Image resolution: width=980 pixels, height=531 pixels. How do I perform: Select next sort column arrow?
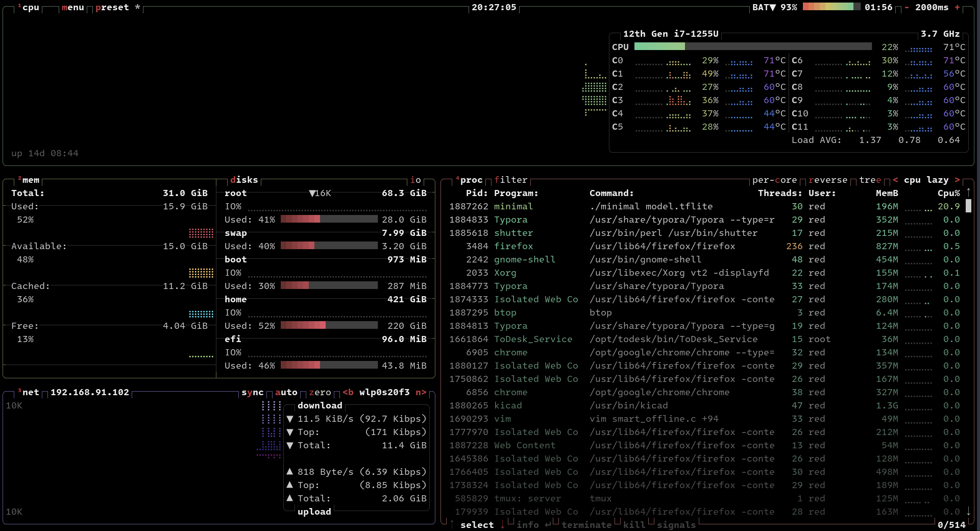[957, 180]
